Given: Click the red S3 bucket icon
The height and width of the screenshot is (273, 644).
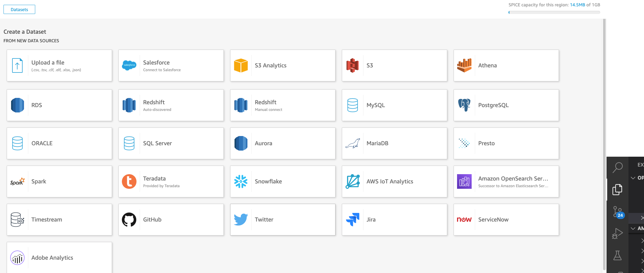Looking at the screenshot, I should [x=353, y=65].
